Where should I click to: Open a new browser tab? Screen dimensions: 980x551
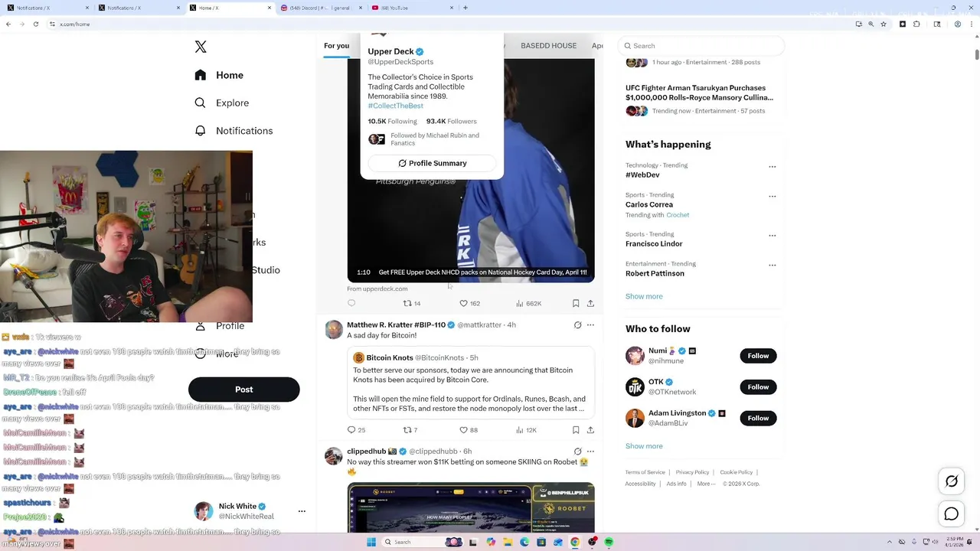tap(465, 8)
